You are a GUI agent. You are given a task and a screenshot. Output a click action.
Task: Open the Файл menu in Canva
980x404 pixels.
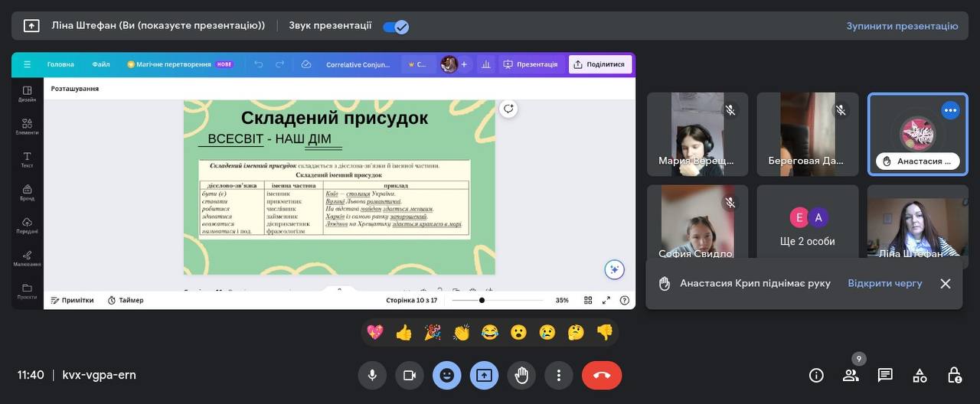click(101, 64)
